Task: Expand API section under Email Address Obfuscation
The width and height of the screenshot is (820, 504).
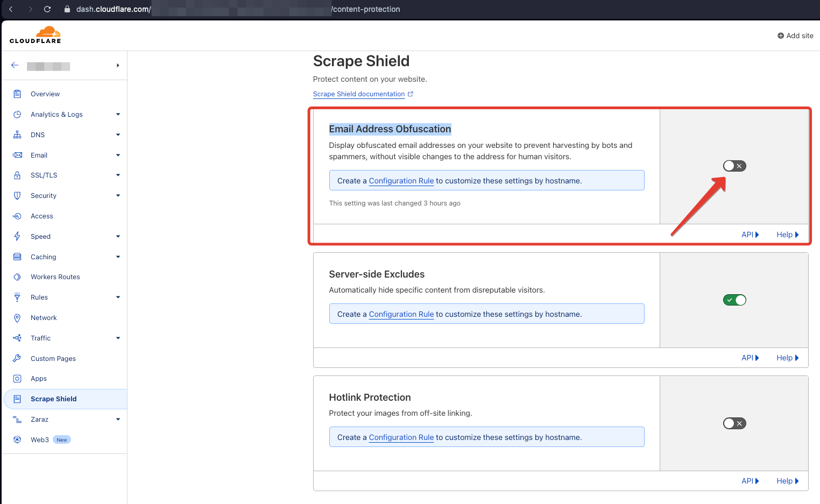Action: (x=750, y=235)
